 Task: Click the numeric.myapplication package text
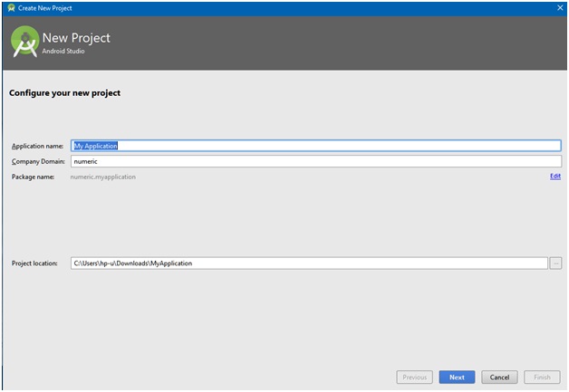[103, 177]
